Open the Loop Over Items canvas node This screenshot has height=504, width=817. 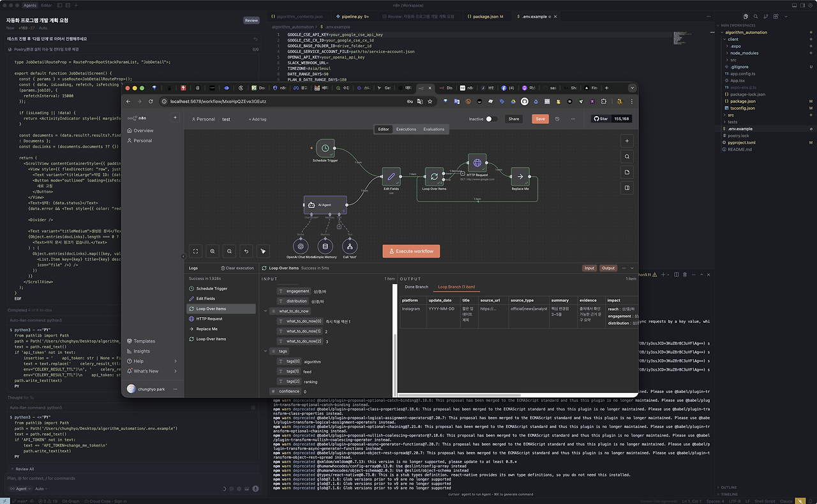tap(434, 177)
